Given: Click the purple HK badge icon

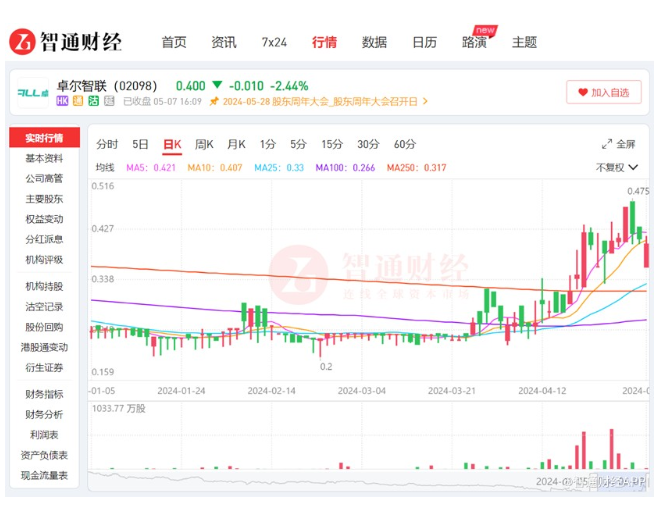Looking at the screenshot, I should click(x=62, y=101).
